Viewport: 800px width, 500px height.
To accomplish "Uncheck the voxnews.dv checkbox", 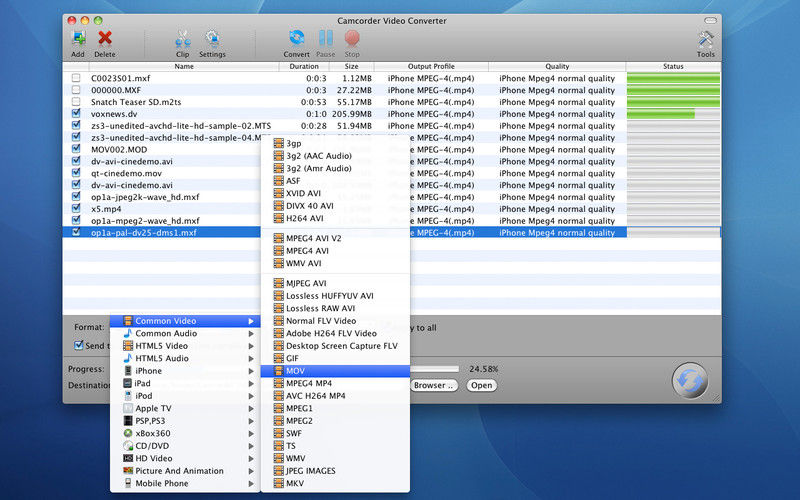I will click(76, 113).
